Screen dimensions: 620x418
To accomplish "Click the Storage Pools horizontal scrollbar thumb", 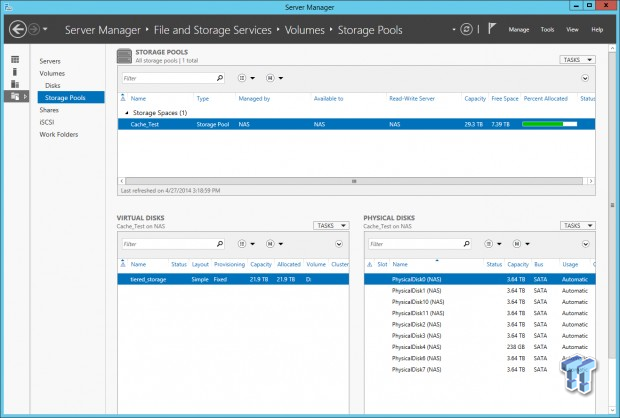I will click(354, 181).
